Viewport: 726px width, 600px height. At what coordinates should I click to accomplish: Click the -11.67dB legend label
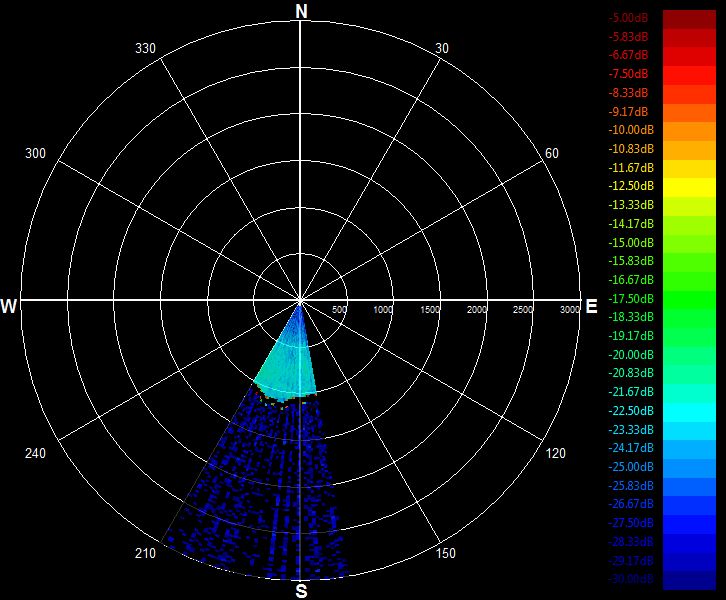(631, 168)
